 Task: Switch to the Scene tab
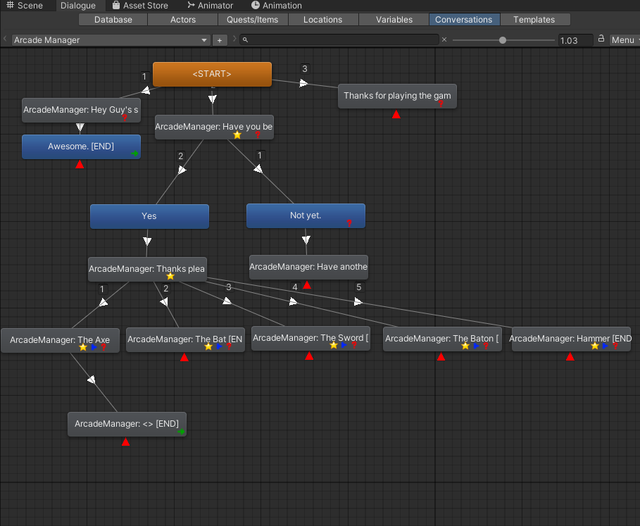(x=24, y=5)
